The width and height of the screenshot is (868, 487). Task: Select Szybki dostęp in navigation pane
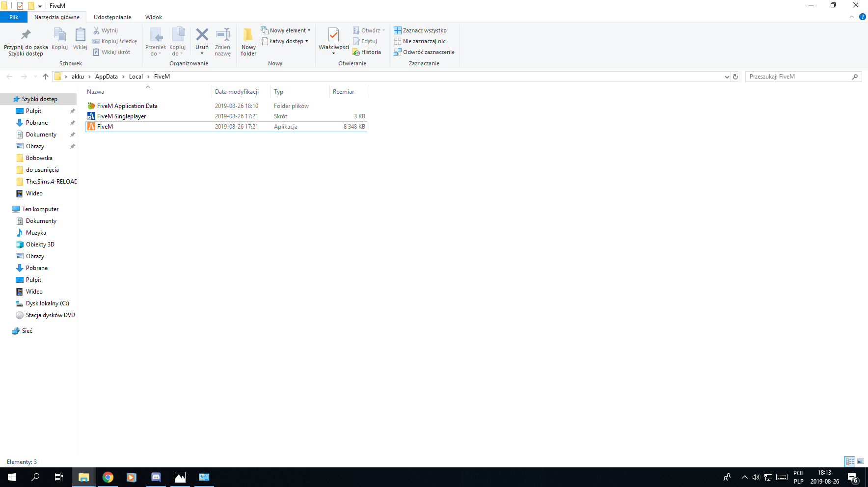point(39,99)
